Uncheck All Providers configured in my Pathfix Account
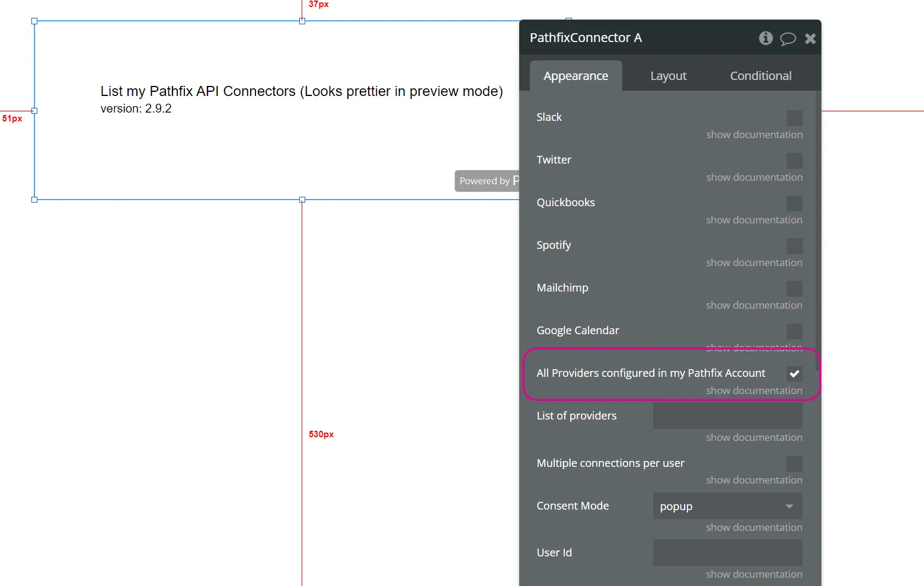Viewport: 924px width, 586px height. click(x=795, y=374)
